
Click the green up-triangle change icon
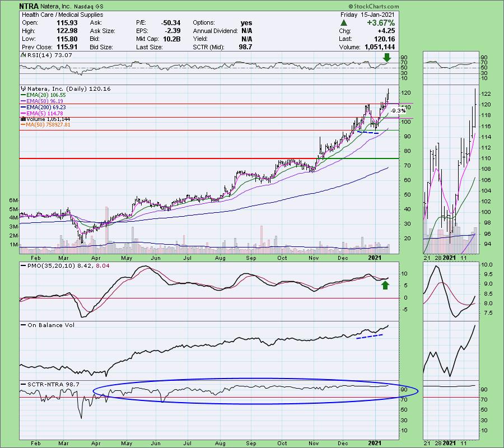pos(344,23)
